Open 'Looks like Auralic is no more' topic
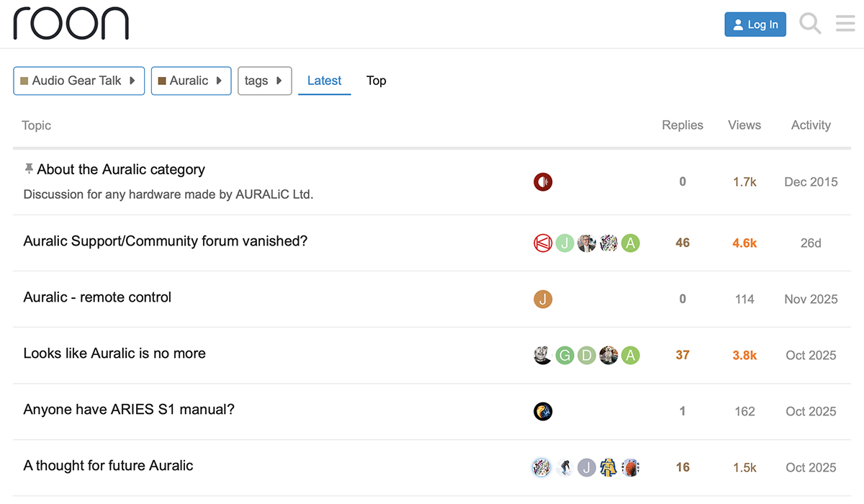The height and width of the screenshot is (504, 864). [x=114, y=354]
